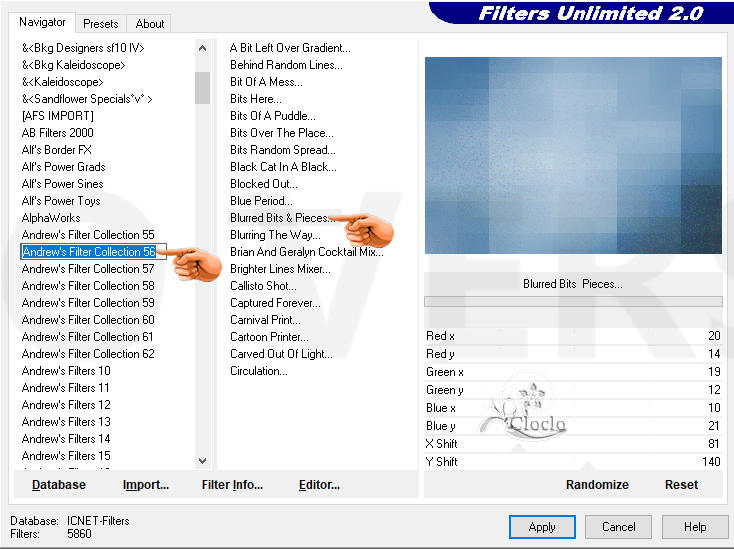Click the Apply button
Viewport: 734px width, 549px height.
point(542,527)
